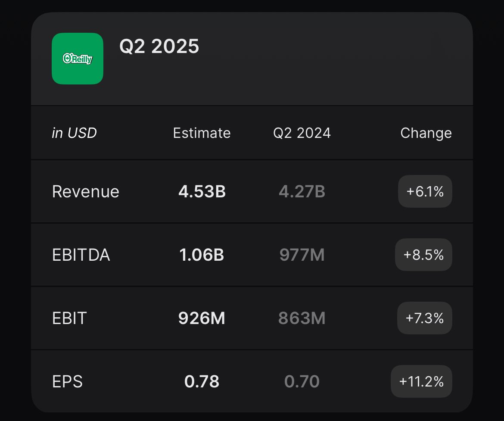
Task: Open the EBIT +7.3% change badge
Action: (425, 318)
